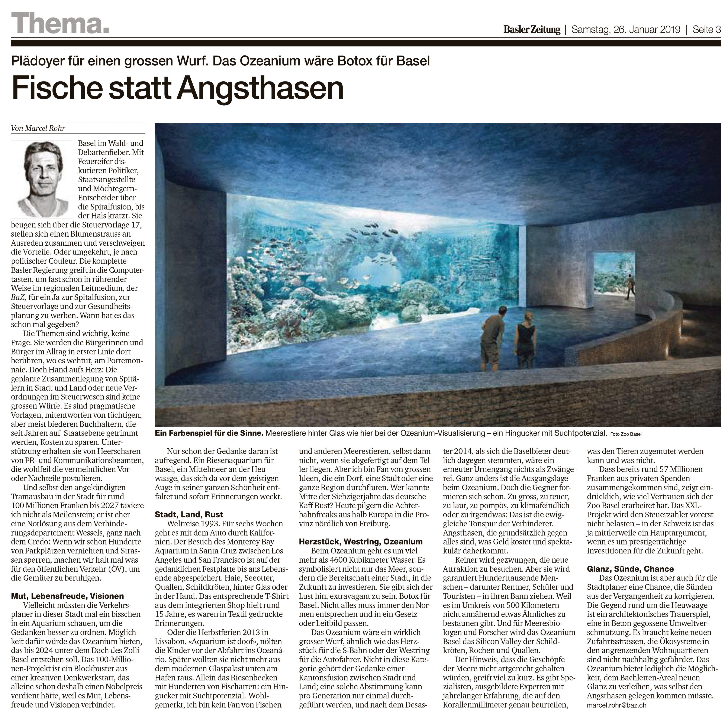Screen dimensions: 728x711
Task: Click the date 'Samstag, 26. Januar 2019'
Action: (626, 29)
